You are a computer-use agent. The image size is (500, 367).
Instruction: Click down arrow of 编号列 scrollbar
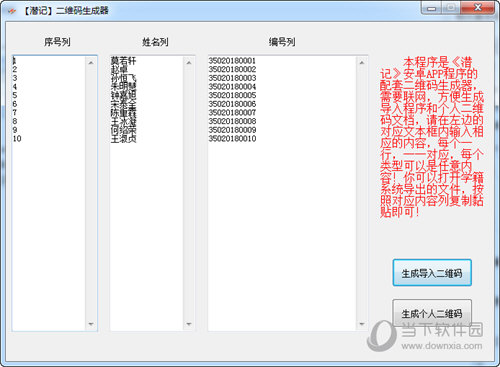pyautogui.click(x=362, y=324)
